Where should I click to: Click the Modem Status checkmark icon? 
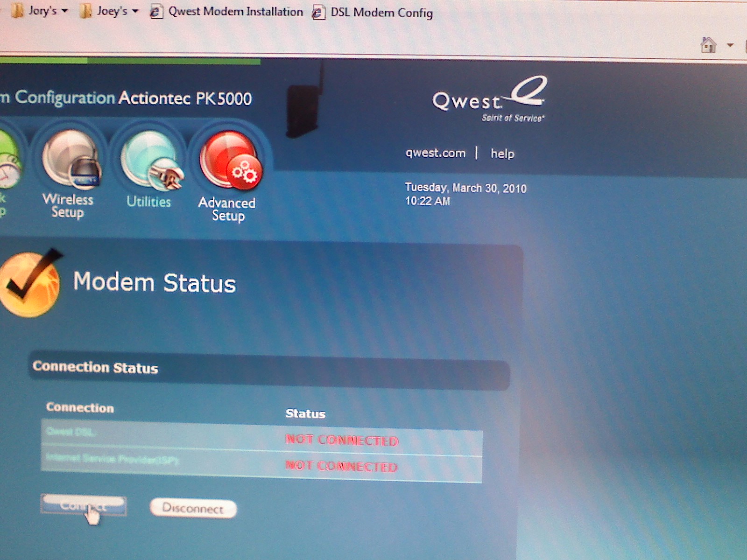point(31,283)
